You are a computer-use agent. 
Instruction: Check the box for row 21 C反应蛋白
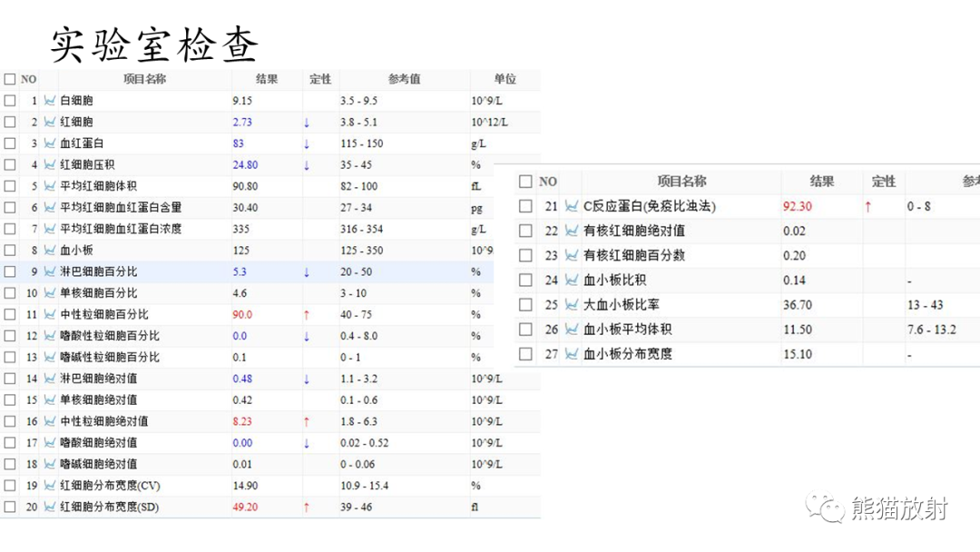(525, 206)
